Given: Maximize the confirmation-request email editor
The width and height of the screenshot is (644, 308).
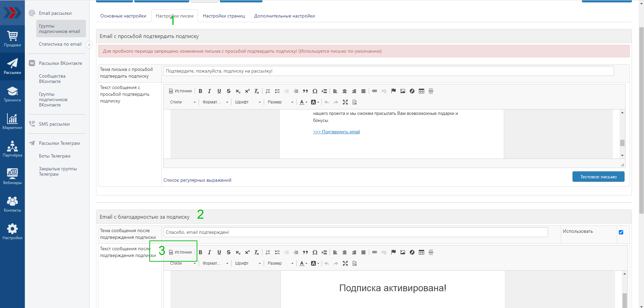Looking at the screenshot, I should pos(345,102).
